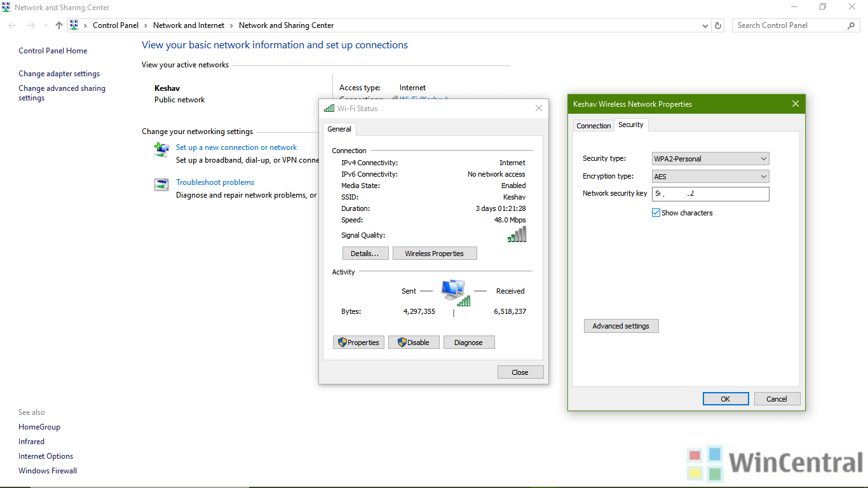Click No network access IPv6 value
This screenshot has width=868, height=488.
pyautogui.click(x=496, y=174)
